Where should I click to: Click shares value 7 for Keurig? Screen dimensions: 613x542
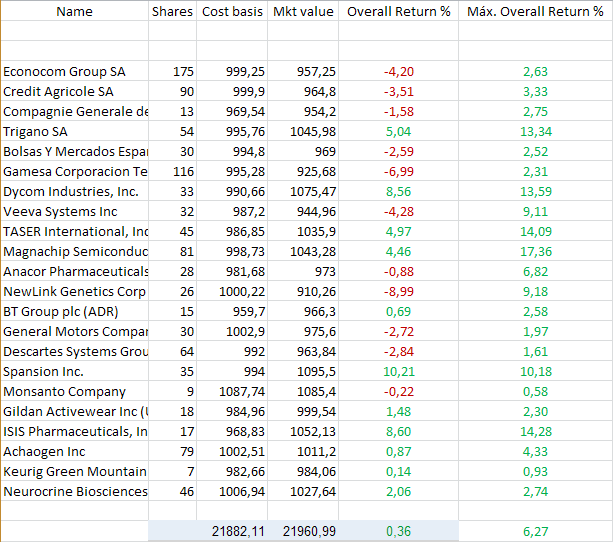pyautogui.click(x=172, y=471)
